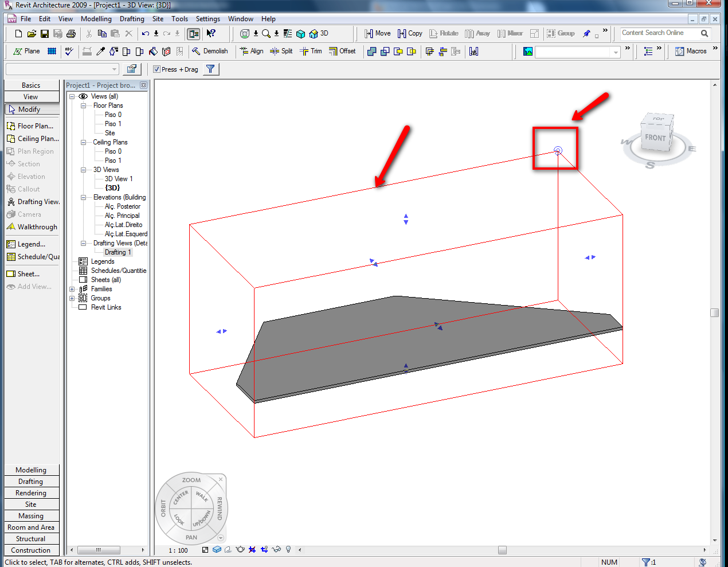Open the Massing design bar tab
The width and height of the screenshot is (728, 567).
click(32, 516)
